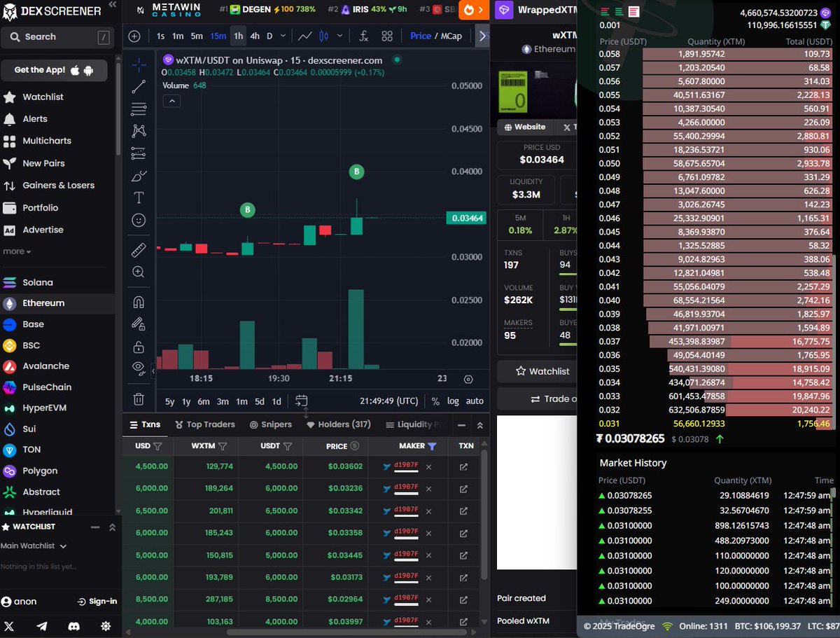Activate the chart zoom-in tool
The height and width of the screenshot is (638, 840).
tap(139, 272)
